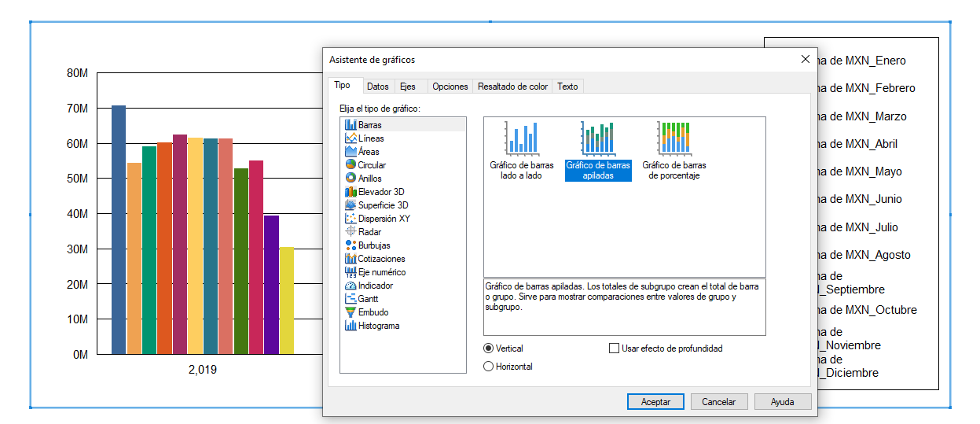Click the Cancelar button
This screenshot has height=424, width=980.
[718, 402]
